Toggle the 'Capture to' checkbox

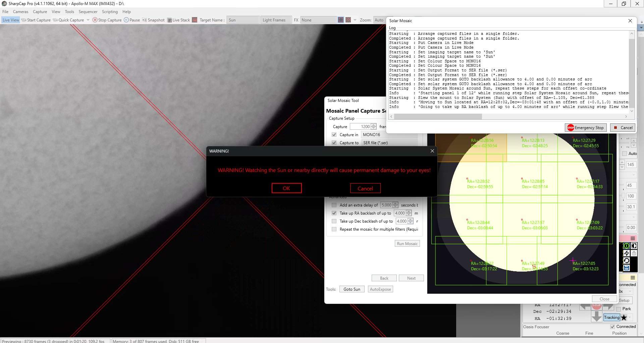334,143
